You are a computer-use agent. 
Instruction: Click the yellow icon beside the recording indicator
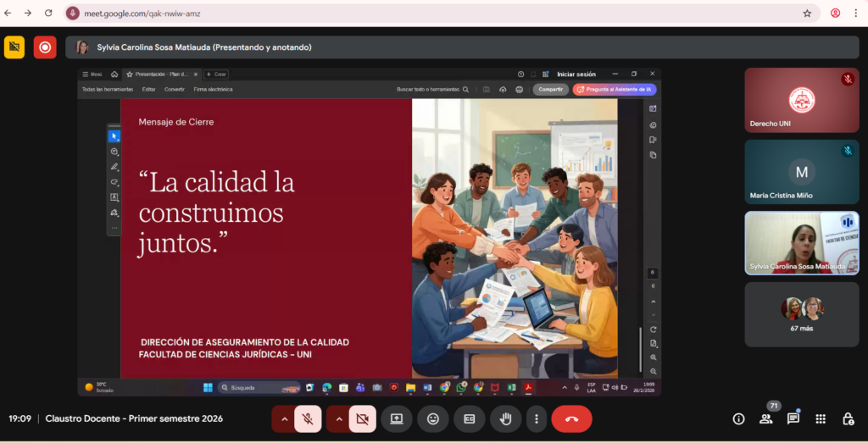[14, 47]
